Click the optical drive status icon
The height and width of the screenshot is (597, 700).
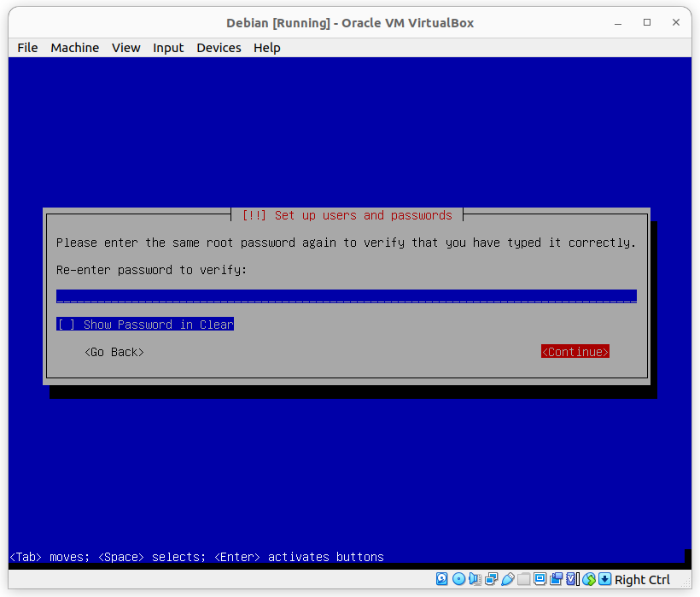(x=458, y=579)
